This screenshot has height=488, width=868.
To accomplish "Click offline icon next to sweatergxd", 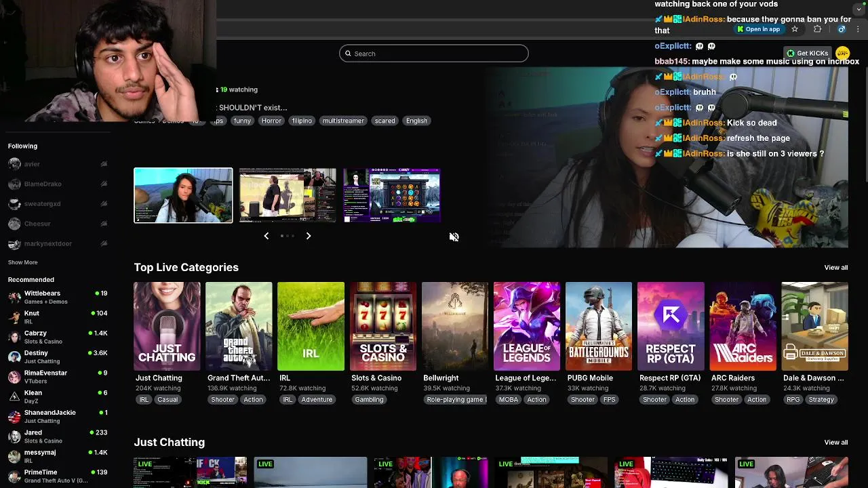I will (104, 203).
